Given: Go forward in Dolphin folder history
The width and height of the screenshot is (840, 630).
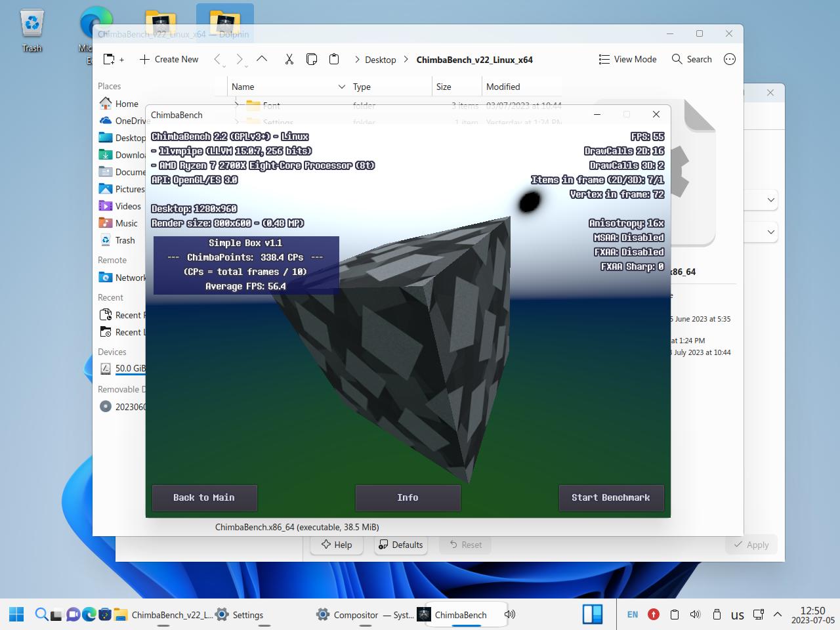Looking at the screenshot, I should click(240, 59).
